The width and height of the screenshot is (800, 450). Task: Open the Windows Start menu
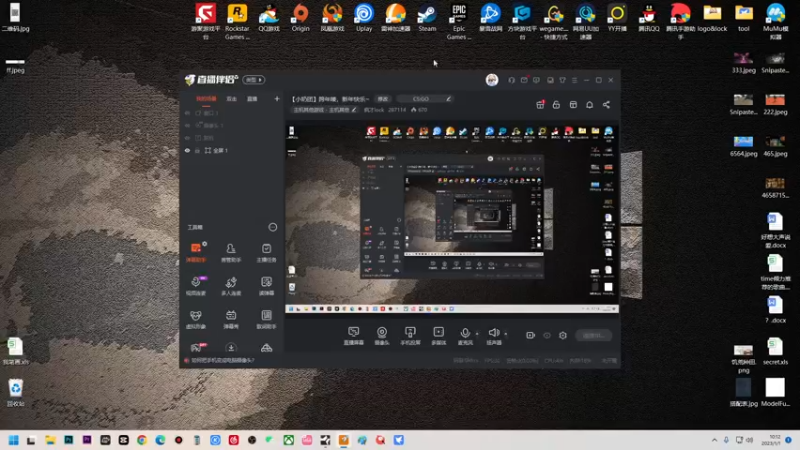14,440
